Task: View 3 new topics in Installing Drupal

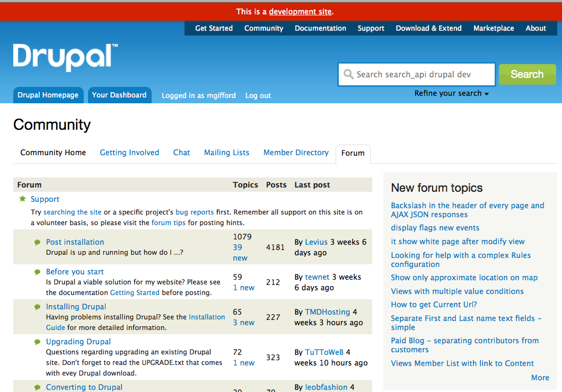Action: [244, 323]
